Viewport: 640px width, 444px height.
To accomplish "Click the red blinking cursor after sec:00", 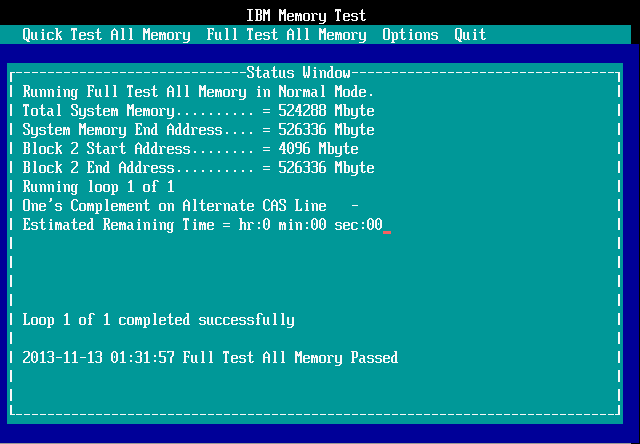I will 387,232.
